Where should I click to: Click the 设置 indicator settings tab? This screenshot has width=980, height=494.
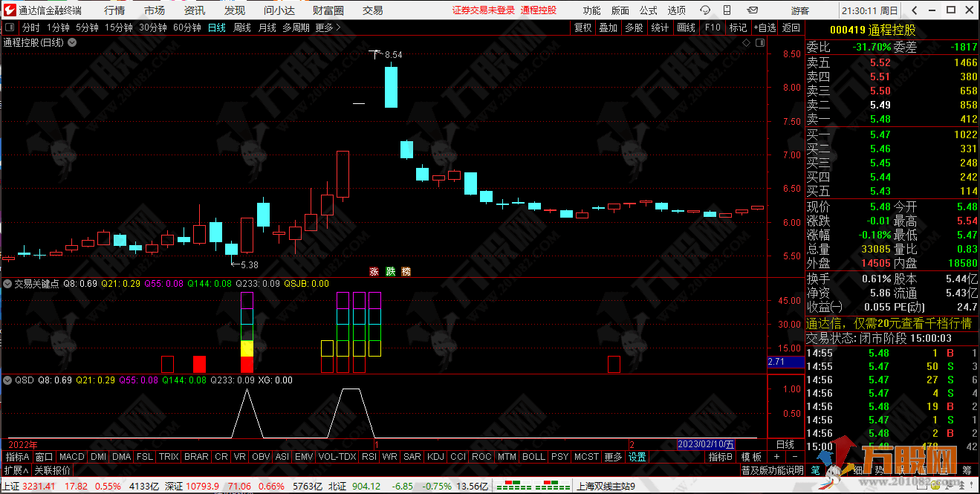637,457
